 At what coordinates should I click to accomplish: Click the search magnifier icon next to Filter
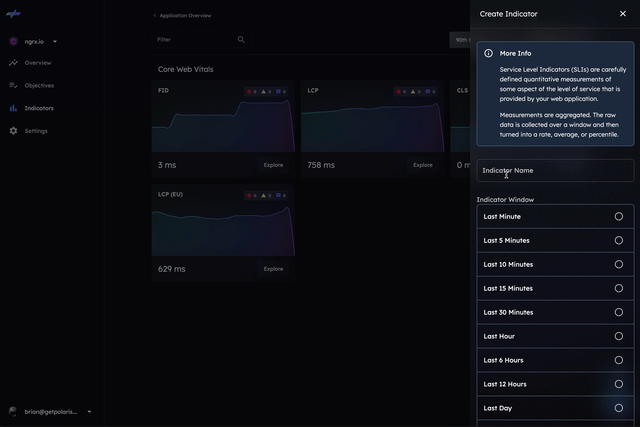pos(241,40)
